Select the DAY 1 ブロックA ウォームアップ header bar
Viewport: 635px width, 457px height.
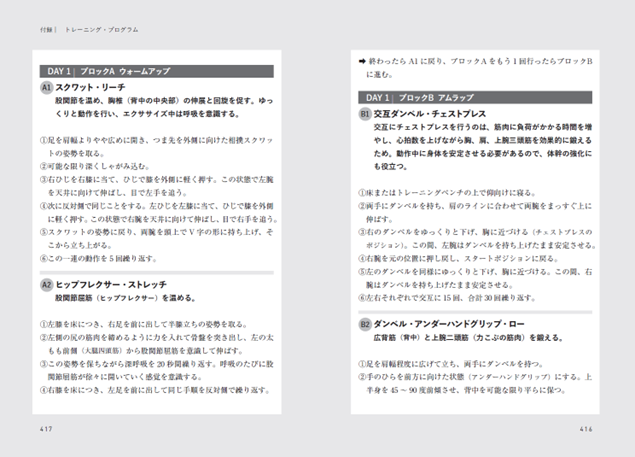(157, 71)
